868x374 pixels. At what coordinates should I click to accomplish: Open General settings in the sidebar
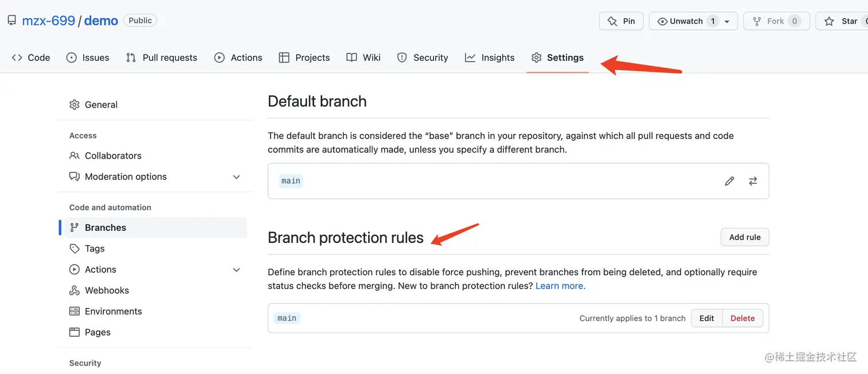point(156,105)
